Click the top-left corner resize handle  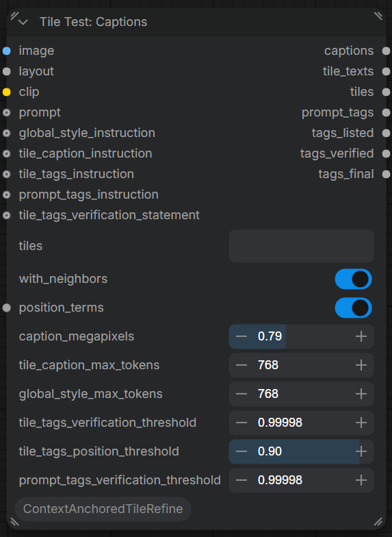tap(14, 15)
